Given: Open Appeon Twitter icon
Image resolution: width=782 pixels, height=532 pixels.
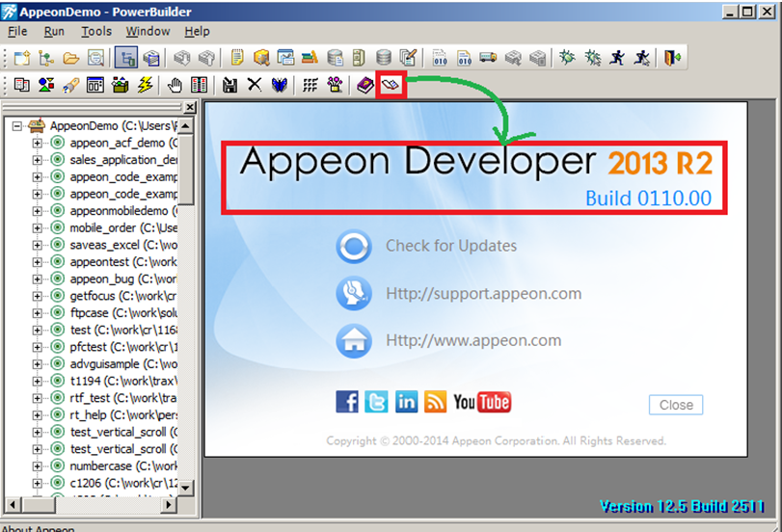Looking at the screenshot, I should tap(376, 402).
